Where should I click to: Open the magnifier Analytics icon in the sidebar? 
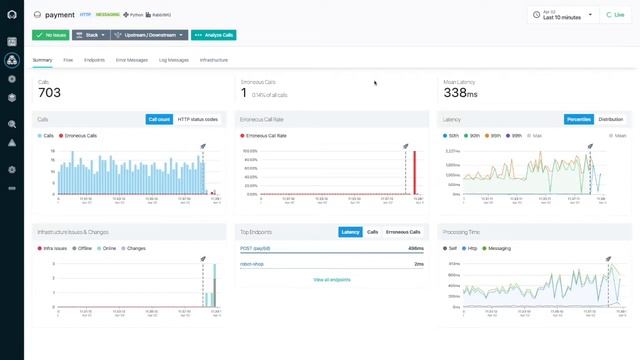tap(12, 124)
